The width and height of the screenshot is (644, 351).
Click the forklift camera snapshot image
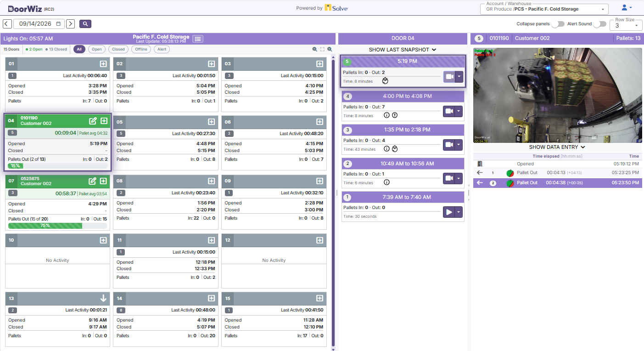coord(557,95)
